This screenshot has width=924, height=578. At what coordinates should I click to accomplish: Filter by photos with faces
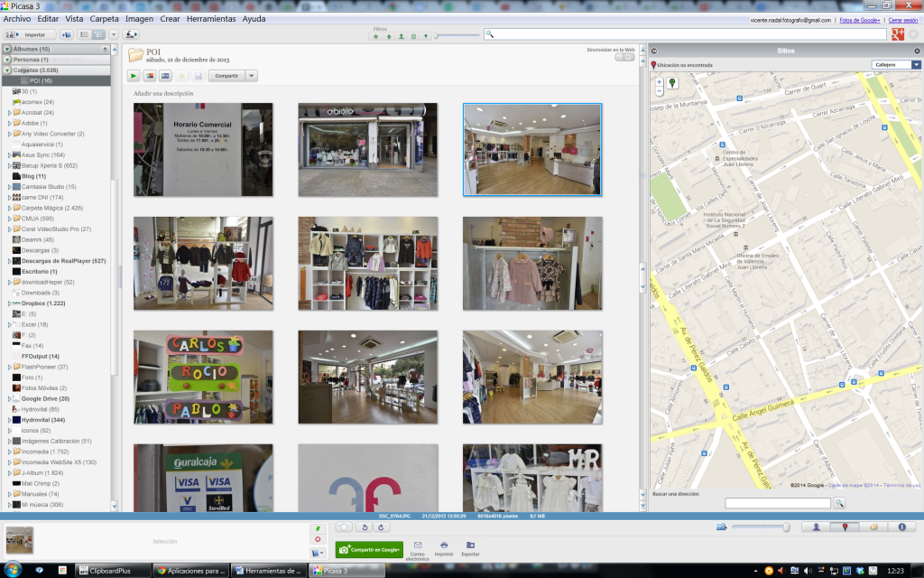(x=402, y=36)
